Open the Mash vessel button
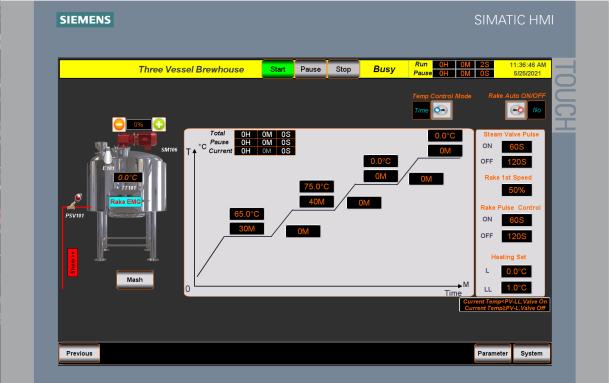This screenshot has height=383, width=609. point(135,280)
